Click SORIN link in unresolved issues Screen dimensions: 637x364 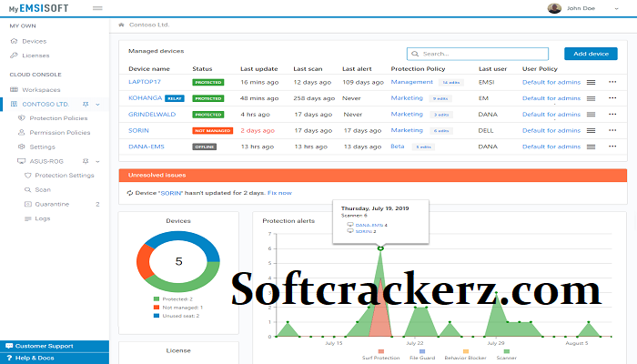171,193
